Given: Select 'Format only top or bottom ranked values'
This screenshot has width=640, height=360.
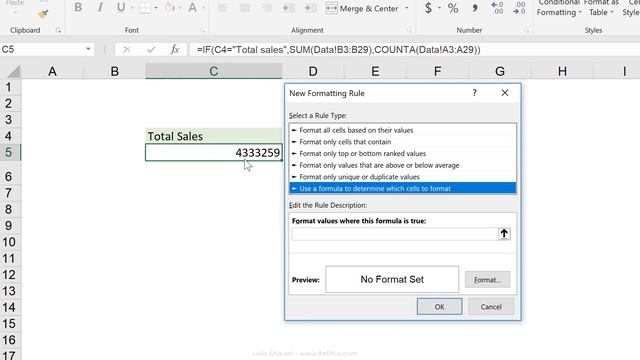Looking at the screenshot, I should point(402,153).
